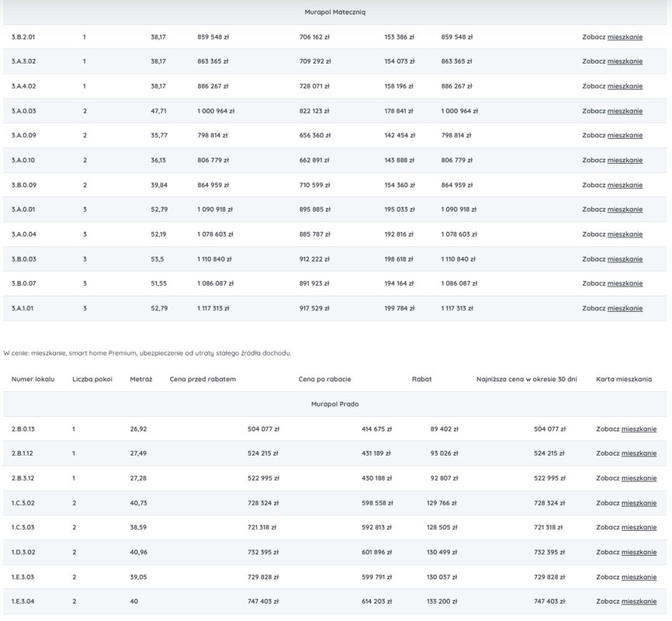Click unit number 3.A.0.03
Viewport: 672px width, 621px height.
[x=23, y=111]
